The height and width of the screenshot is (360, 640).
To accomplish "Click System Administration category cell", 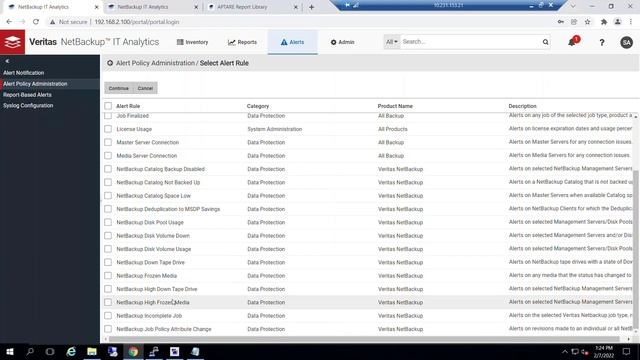I will click(x=275, y=129).
